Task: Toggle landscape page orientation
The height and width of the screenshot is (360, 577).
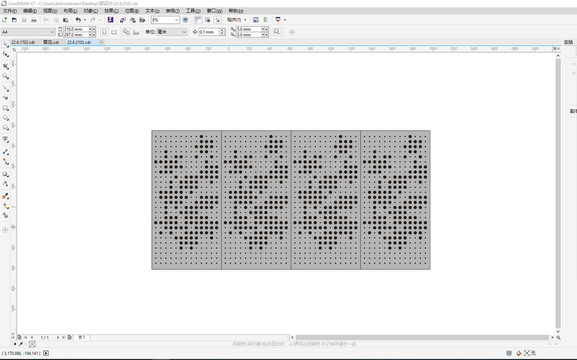Action: (114, 32)
